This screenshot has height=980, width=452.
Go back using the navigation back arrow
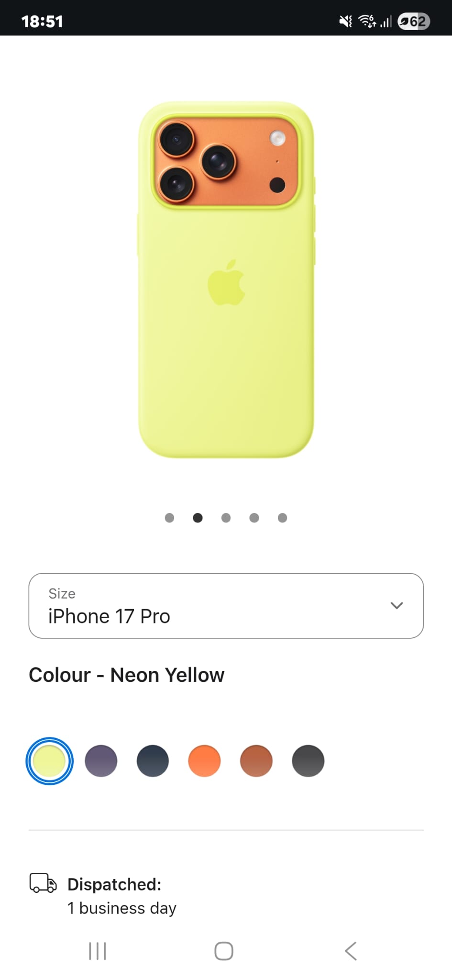pyautogui.click(x=351, y=951)
